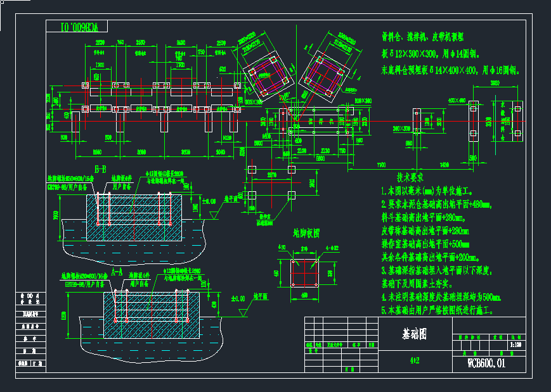Click the ±0.00 elevation mark in A-A section
Screen dimensions: 551x392
click(240, 297)
